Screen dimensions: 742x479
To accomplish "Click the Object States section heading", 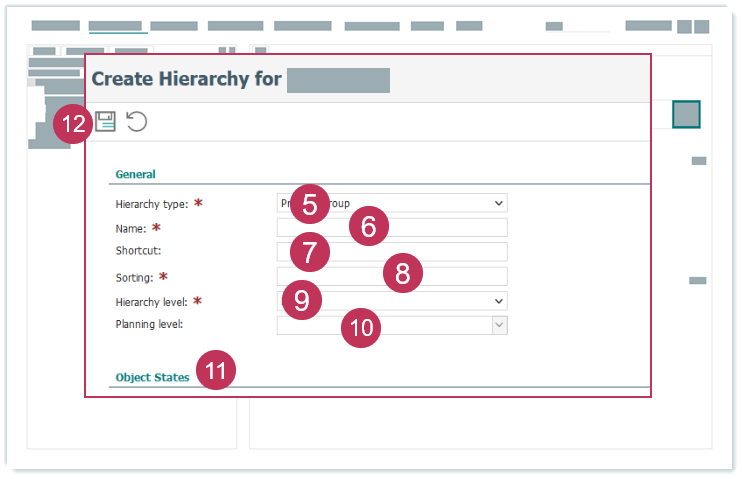I will coord(152,377).
